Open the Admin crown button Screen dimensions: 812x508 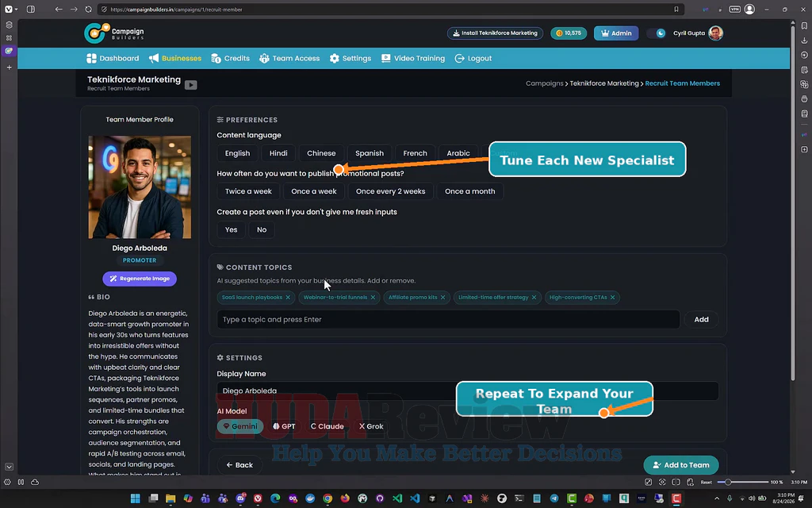point(616,33)
